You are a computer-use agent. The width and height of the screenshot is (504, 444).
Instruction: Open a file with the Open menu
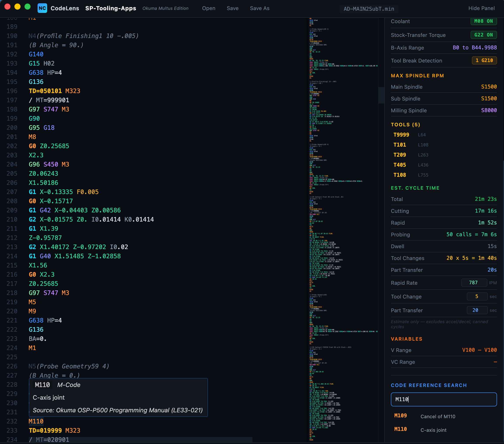(x=209, y=8)
